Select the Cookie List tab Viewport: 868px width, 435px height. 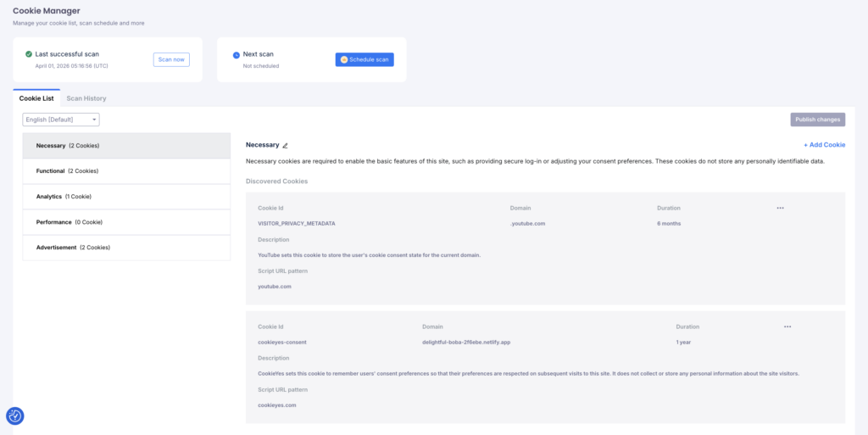pos(36,98)
